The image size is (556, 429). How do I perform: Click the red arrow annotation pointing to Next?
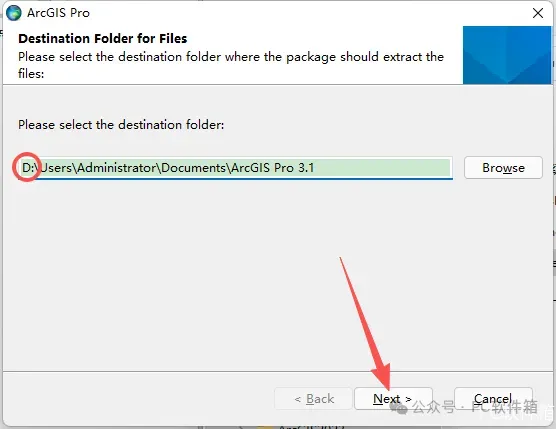coord(367,324)
